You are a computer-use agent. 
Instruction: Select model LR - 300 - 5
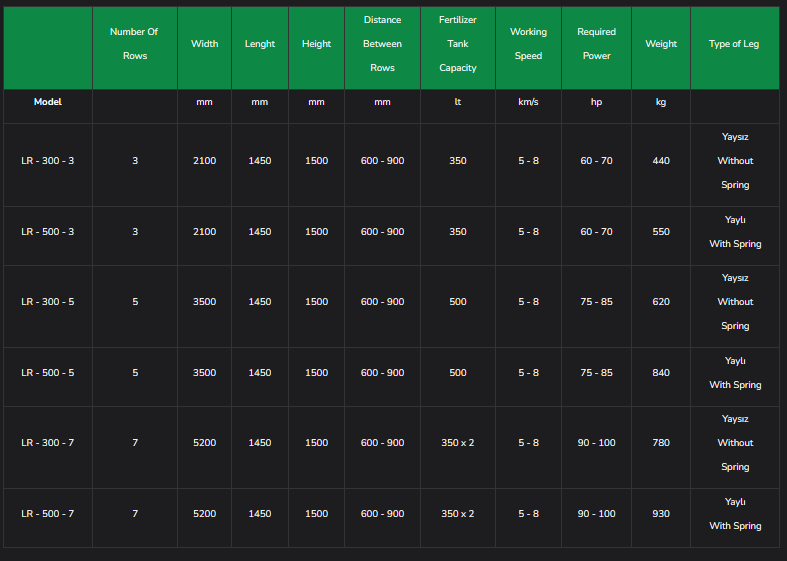pos(48,302)
